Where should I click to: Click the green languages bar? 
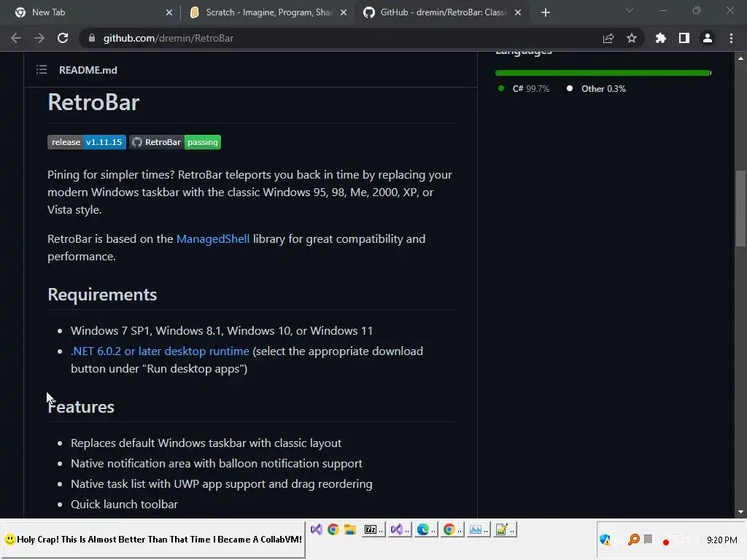pyautogui.click(x=602, y=73)
